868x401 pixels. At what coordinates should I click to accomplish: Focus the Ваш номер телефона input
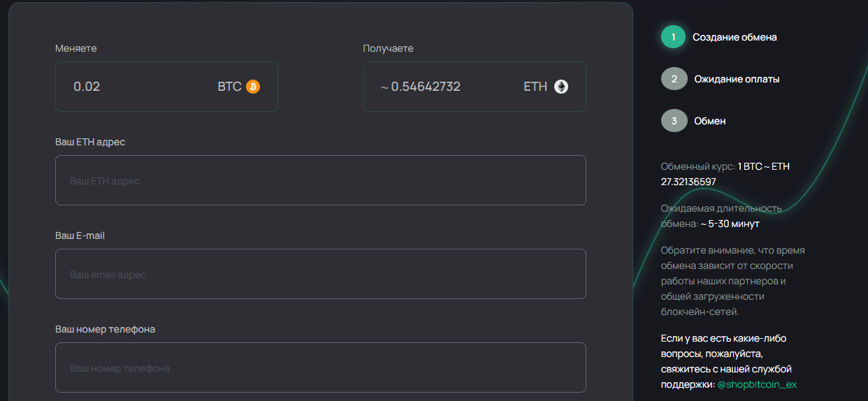coord(321,367)
